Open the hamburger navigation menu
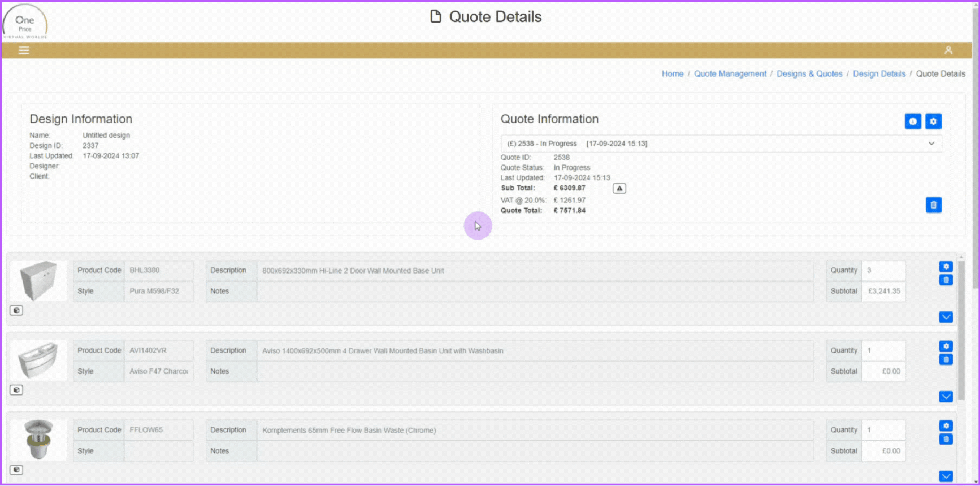The width and height of the screenshot is (980, 486). click(x=24, y=50)
